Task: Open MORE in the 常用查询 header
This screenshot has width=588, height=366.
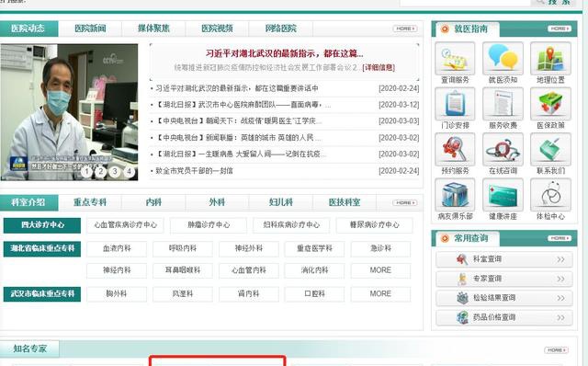Action: pos(560,238)
